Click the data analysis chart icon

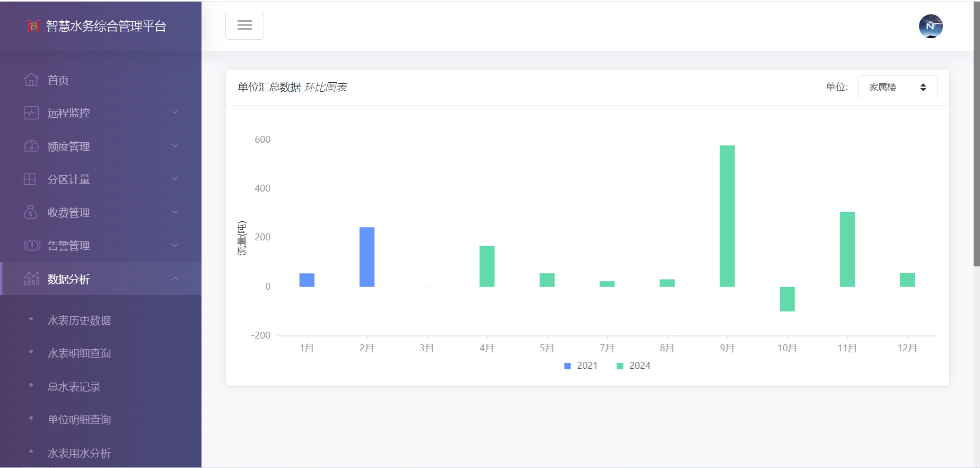point(31,279)
